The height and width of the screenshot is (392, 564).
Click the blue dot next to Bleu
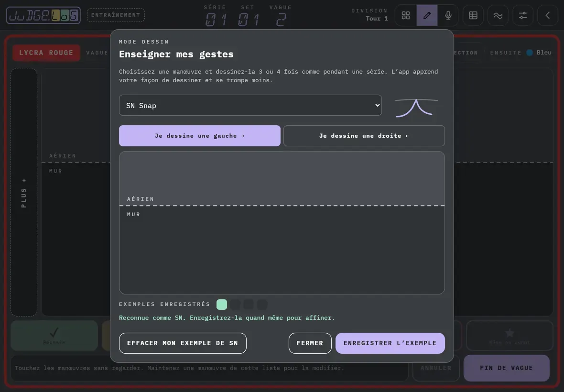click(530, 53)
